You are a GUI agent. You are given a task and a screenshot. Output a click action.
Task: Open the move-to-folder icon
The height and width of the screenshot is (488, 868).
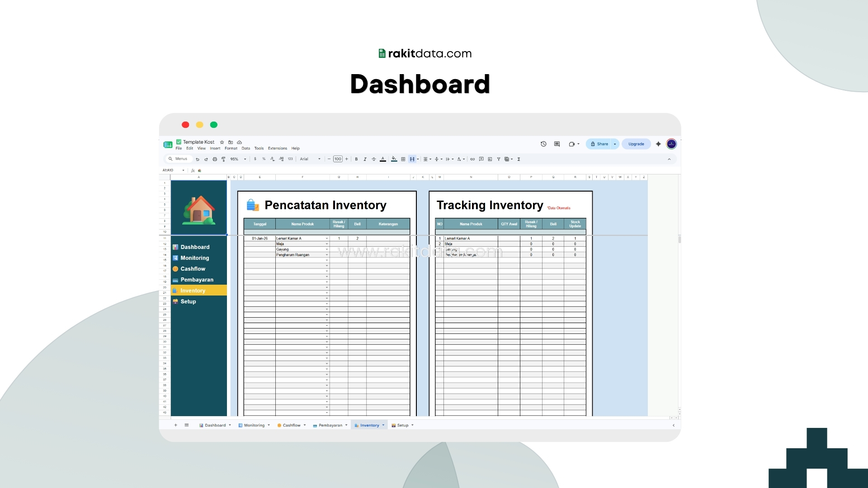[x=231, y=142]
